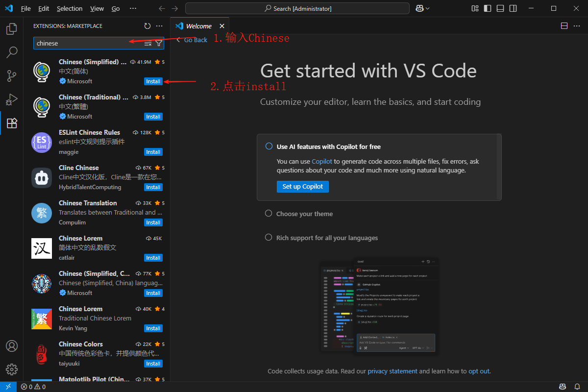Select the 'Matplotlib Pilot (Chin...' extension title
The image size is (588, 392).
pyautogui.click(x=94, y=379)
